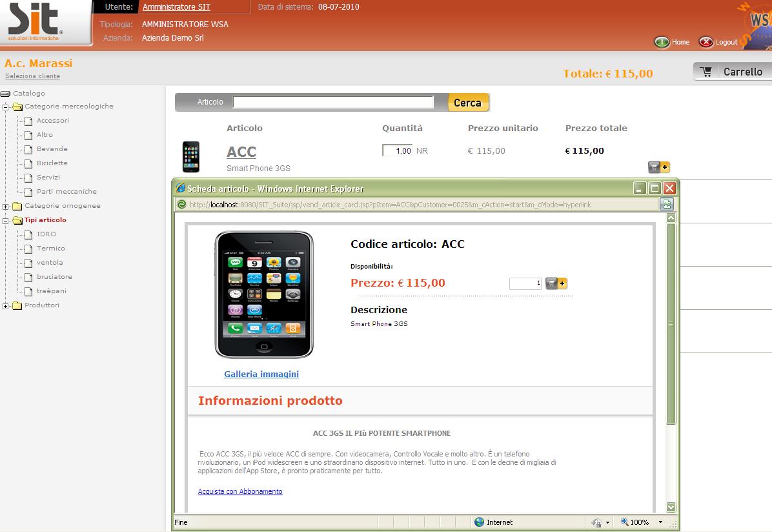
Task: Select the Accessori category
Action: 53,120
